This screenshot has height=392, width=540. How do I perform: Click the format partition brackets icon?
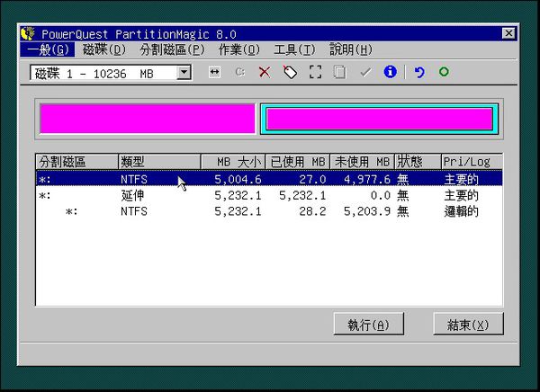pyautogui.click(x=315, y=73)
